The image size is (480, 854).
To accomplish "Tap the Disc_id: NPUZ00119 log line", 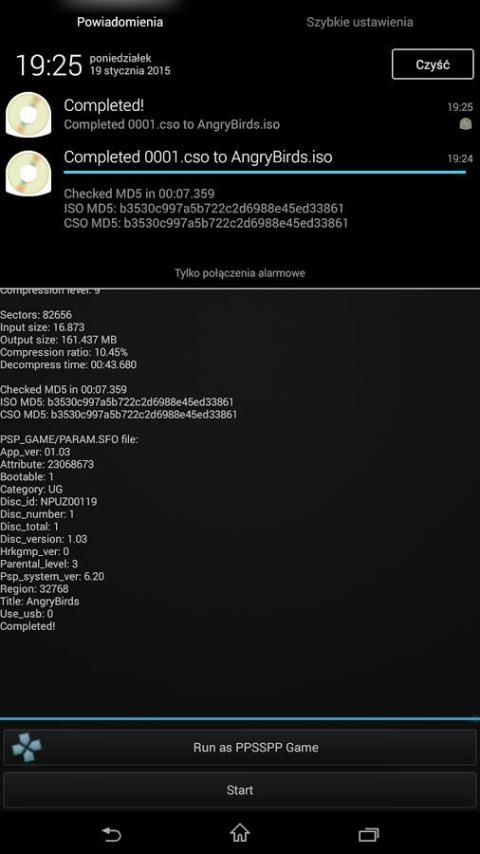I will coord(49,502).
